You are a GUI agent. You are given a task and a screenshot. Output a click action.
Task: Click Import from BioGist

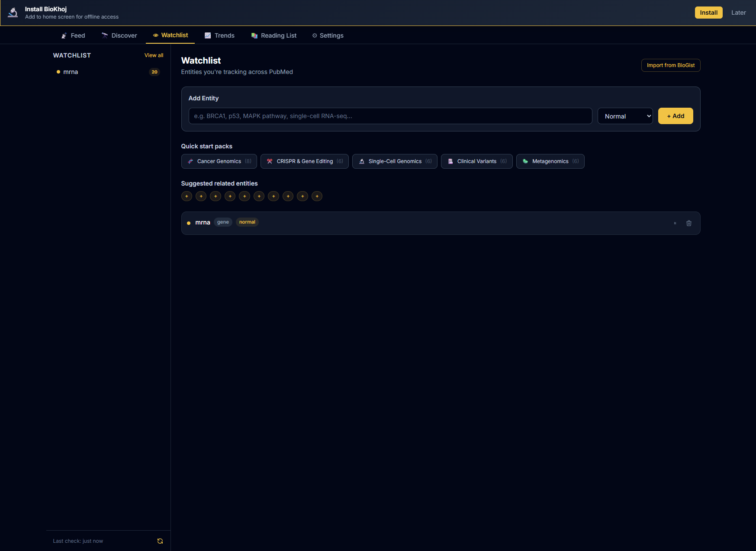(x=671, y=65)
